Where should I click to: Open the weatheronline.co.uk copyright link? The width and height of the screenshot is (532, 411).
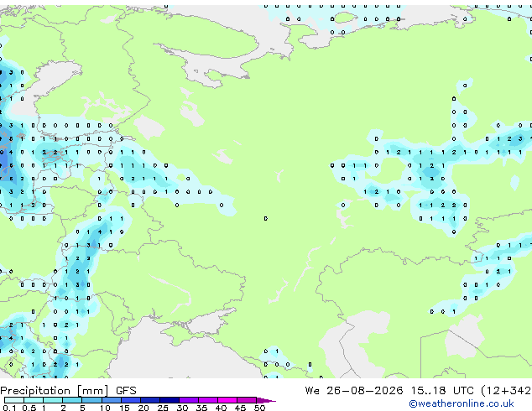click(x=462, y=403)
